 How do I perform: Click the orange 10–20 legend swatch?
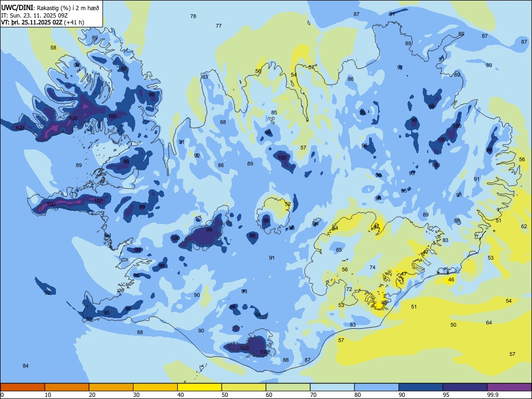point(67,387)
